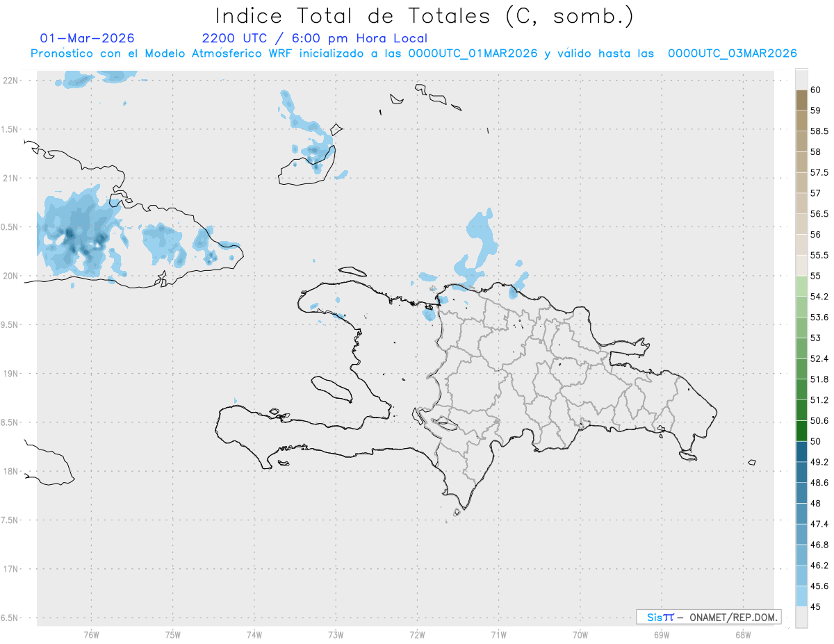The height and width of the screenshot is (644, 834).
Task: Click the colorbar value "60"
Action: pyautogui.click(x=815, y=90)
